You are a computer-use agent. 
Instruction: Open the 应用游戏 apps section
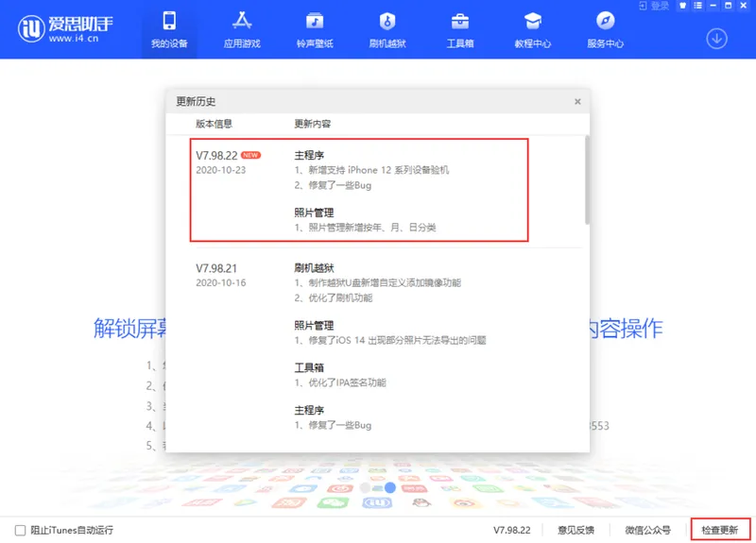pos(242,30)
